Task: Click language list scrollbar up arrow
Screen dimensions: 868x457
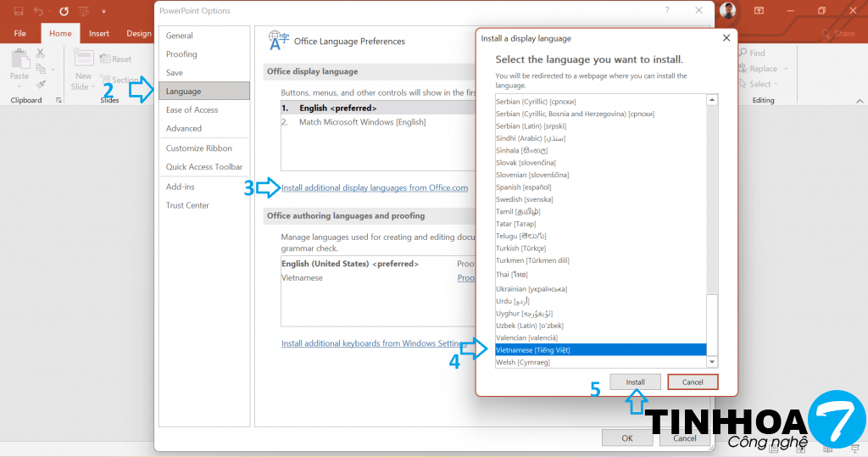Action: click(x=712, y=100)
